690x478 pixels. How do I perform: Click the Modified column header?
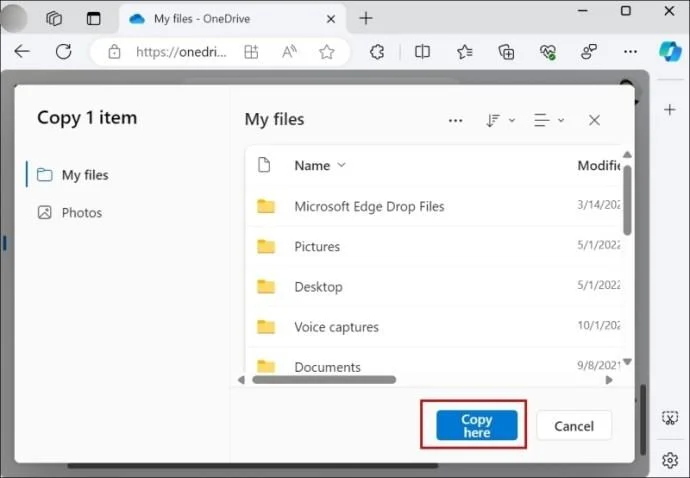coord(598,165)
